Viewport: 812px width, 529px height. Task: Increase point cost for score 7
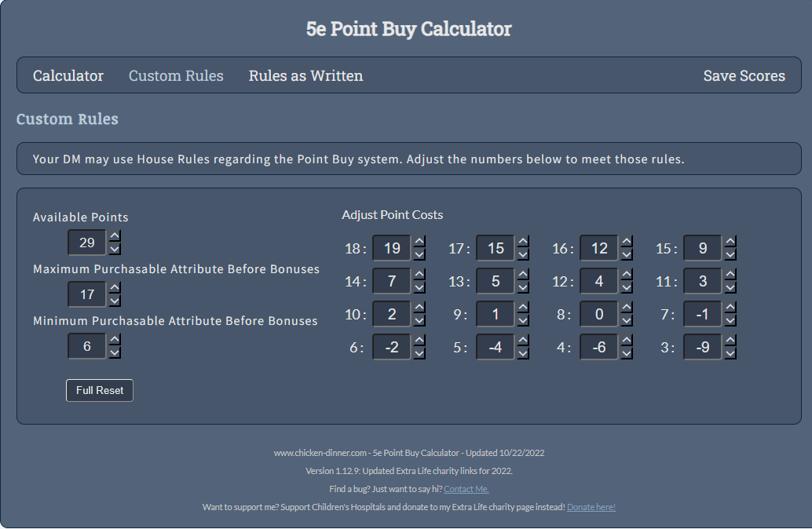tap(730, 308)
